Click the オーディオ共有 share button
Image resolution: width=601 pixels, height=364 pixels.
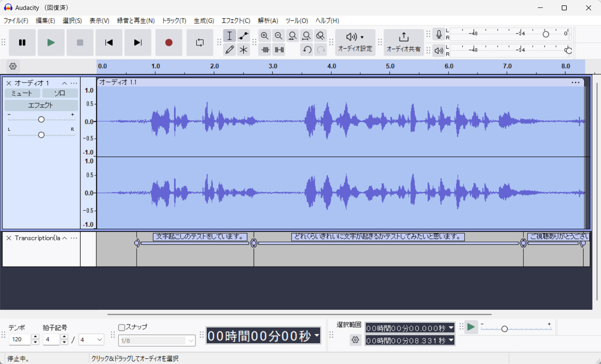pos(404,43)
